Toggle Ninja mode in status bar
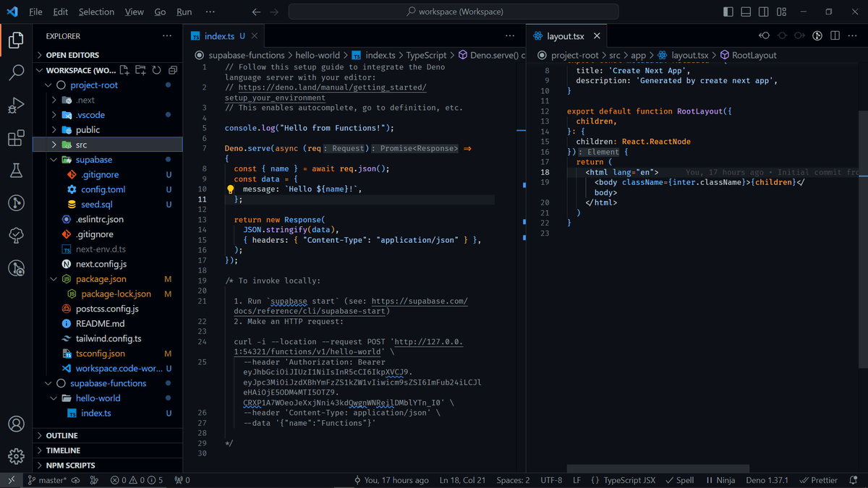This screenshot has width=868, height=488. click(x=720, y=480)
